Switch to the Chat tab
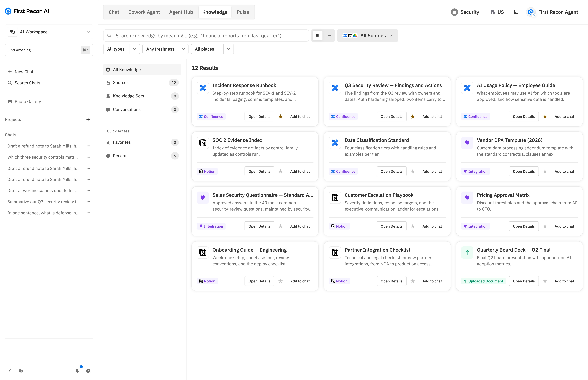The height and width of the screenshot is (380, 588). (x=114, y=12)
